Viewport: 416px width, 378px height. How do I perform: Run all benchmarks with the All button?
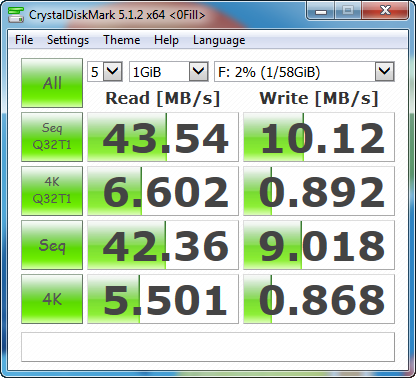52,83
